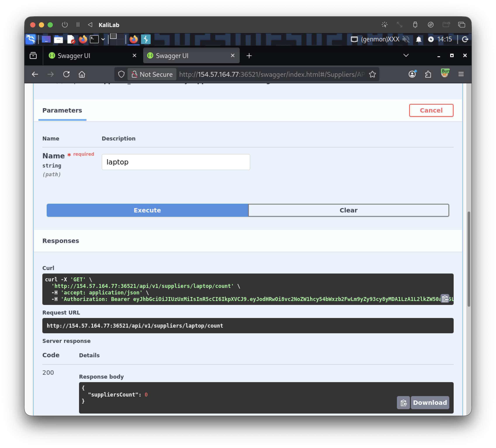Click the Burp proxy extension icon
Screen dimensions: 496x448
[x=445, y=74]
